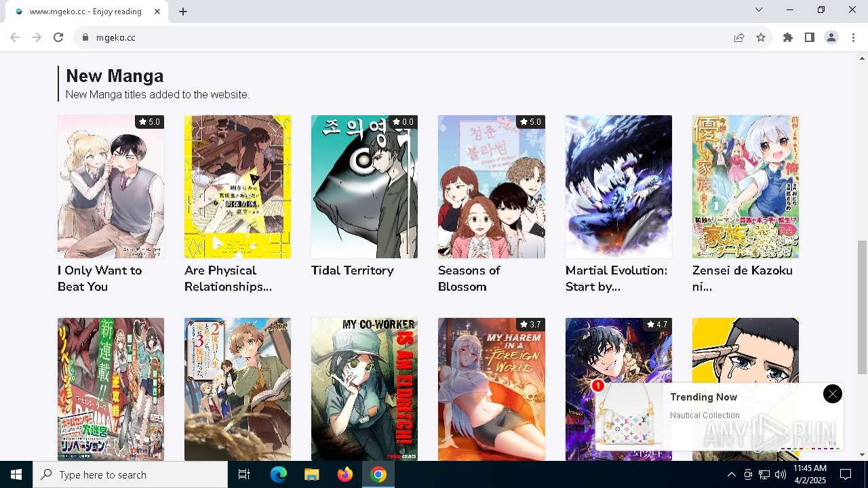Click the New Manga section heading
The width and height of the screenshot is (868, 488).
pyautogui.click(x=115, y=76)
